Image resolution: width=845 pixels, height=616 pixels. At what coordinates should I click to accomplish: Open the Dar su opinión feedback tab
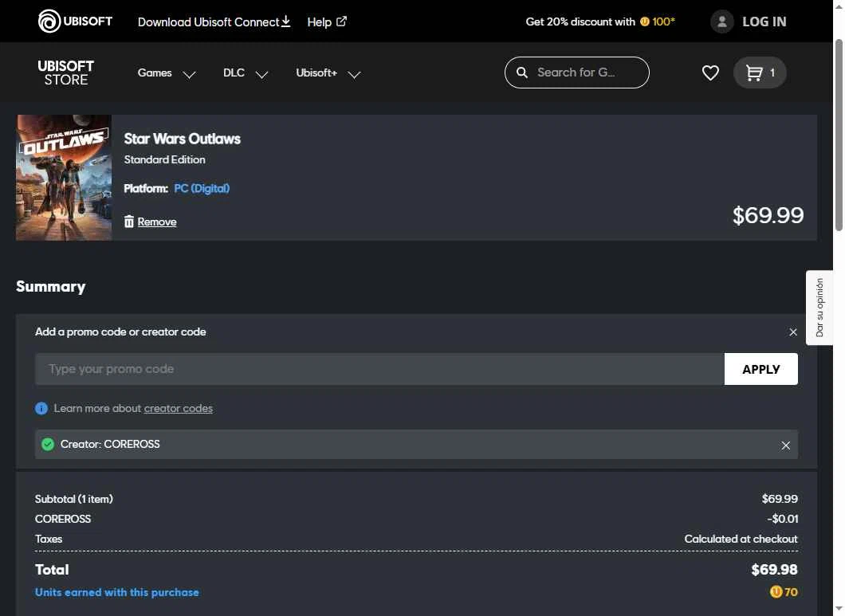point(819,308)
